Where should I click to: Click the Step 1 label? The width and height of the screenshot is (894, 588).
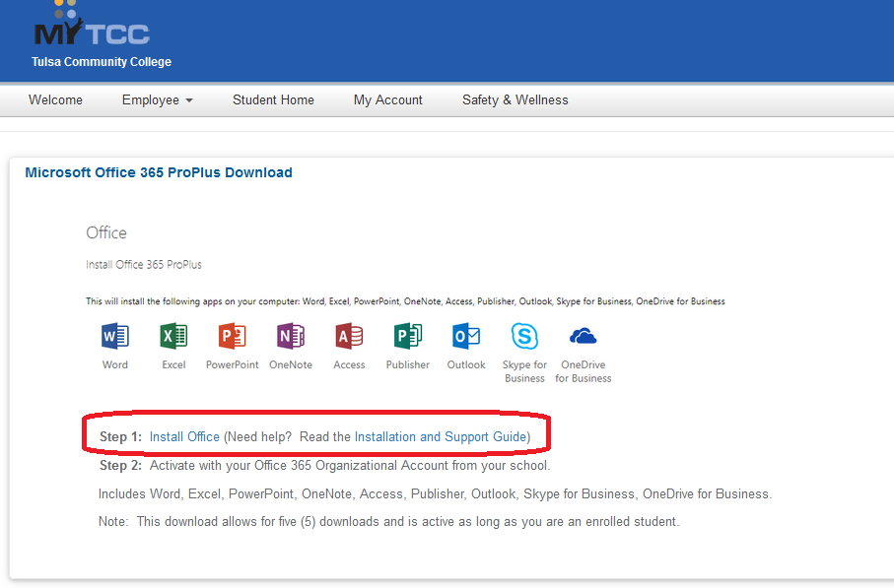[x=120, y=437]
